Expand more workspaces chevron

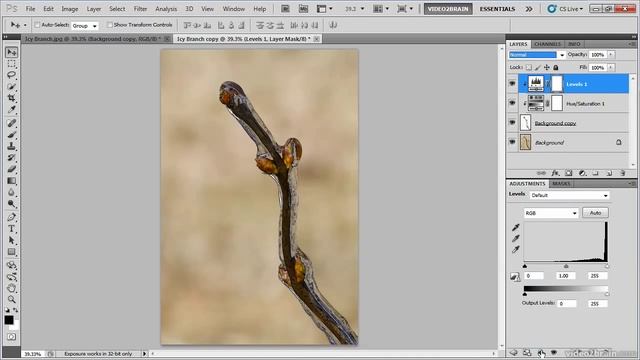pos(529,9)
